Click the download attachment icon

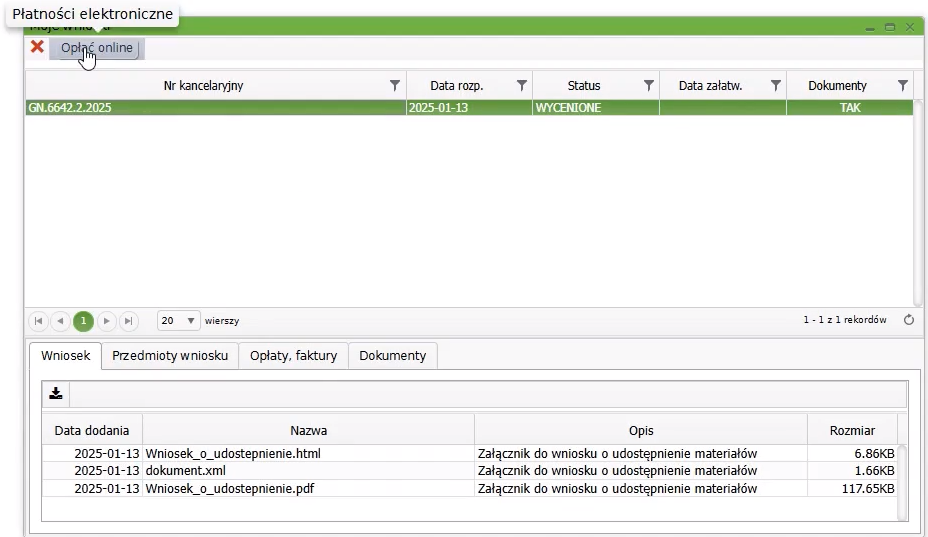pyautogui.click(x=56, y=393)
